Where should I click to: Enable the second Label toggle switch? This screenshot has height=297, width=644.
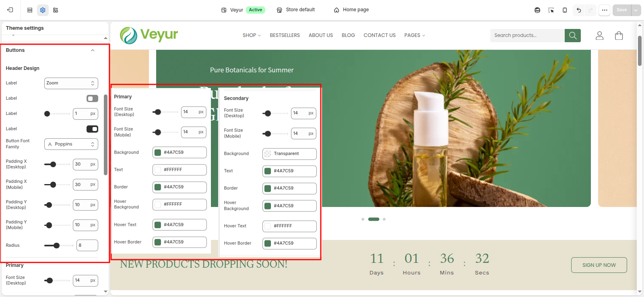click(92, 98)
